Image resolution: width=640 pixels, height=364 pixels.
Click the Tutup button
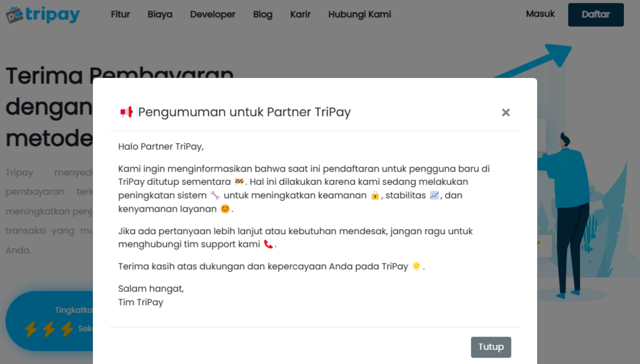pos(491,347)
